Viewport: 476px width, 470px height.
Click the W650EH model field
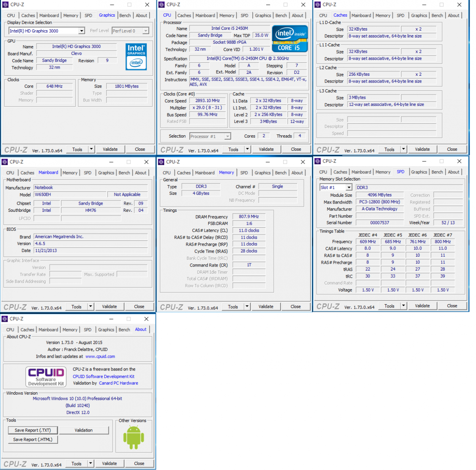click(70, 195)
